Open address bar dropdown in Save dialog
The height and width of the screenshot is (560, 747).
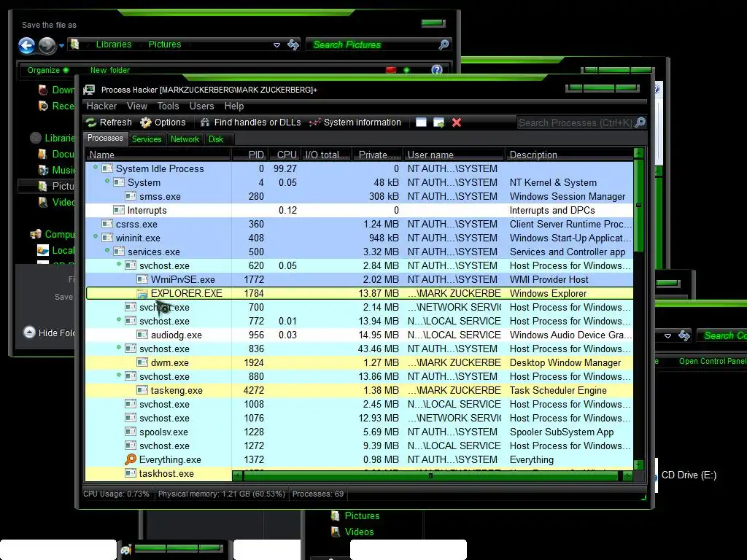click(x=276, y=45)
